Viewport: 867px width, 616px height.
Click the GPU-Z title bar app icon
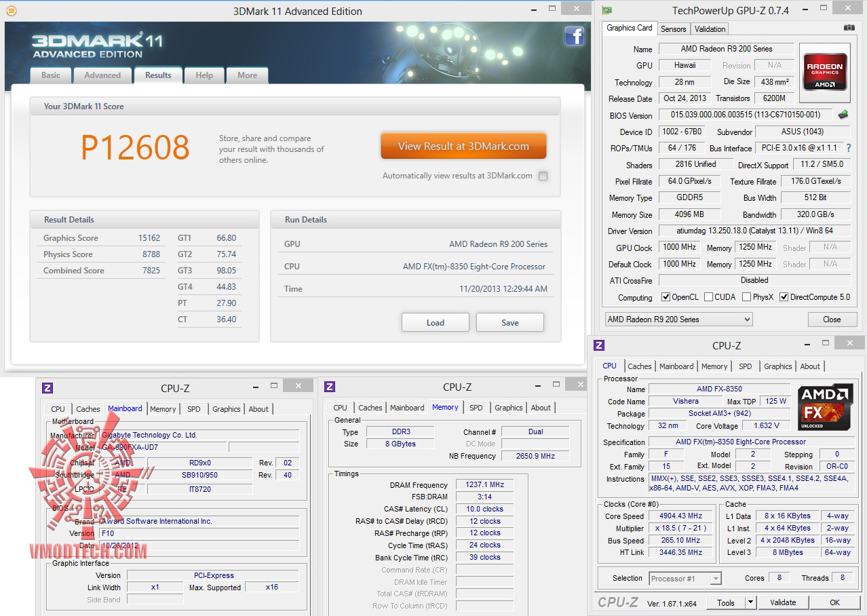click(606, 10)
